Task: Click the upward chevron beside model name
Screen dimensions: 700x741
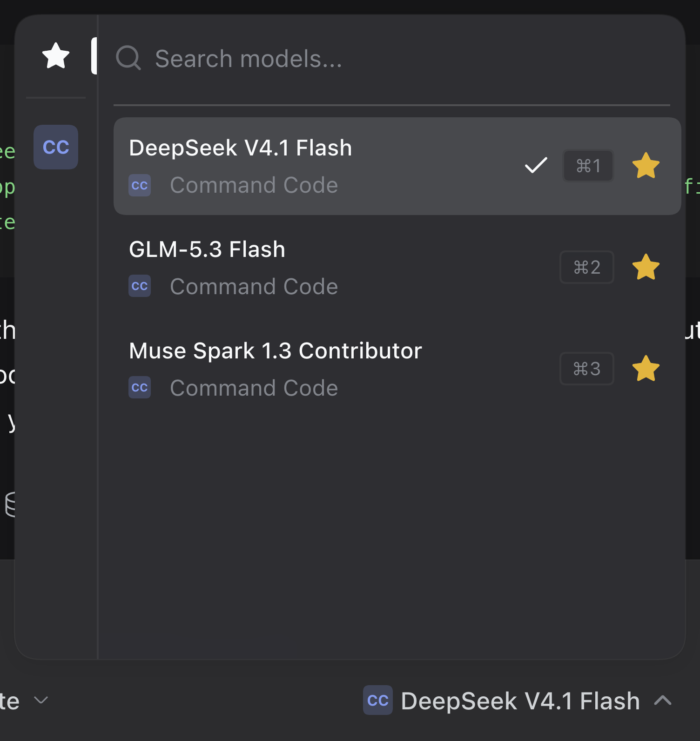Action: click(663, 700)
